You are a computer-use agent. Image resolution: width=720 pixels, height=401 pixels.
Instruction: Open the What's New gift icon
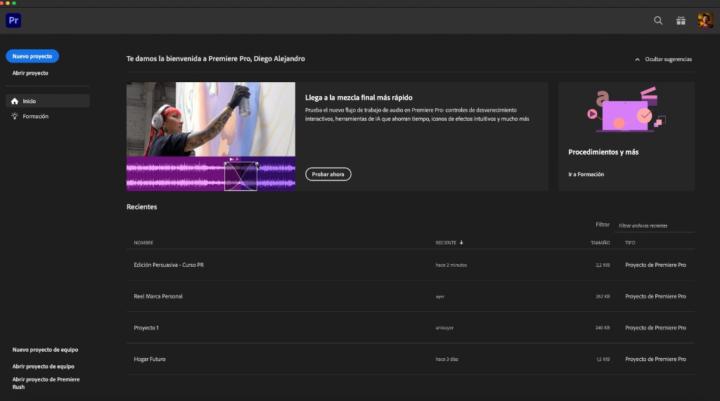681,20
